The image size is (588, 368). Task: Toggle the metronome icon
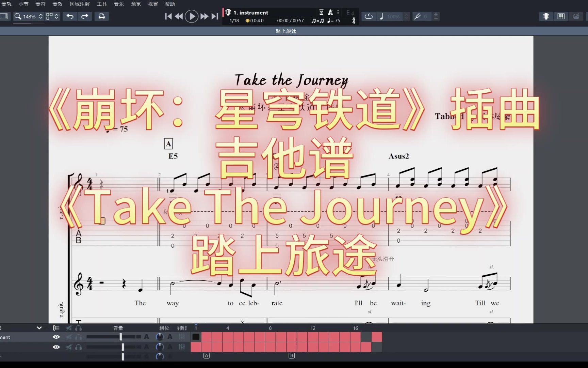330,12
